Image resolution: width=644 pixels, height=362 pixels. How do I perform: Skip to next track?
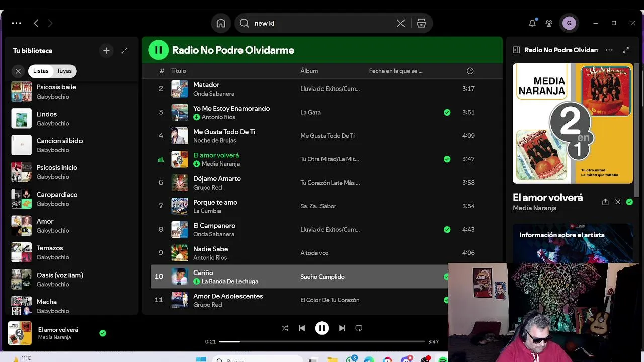point(342,328)
